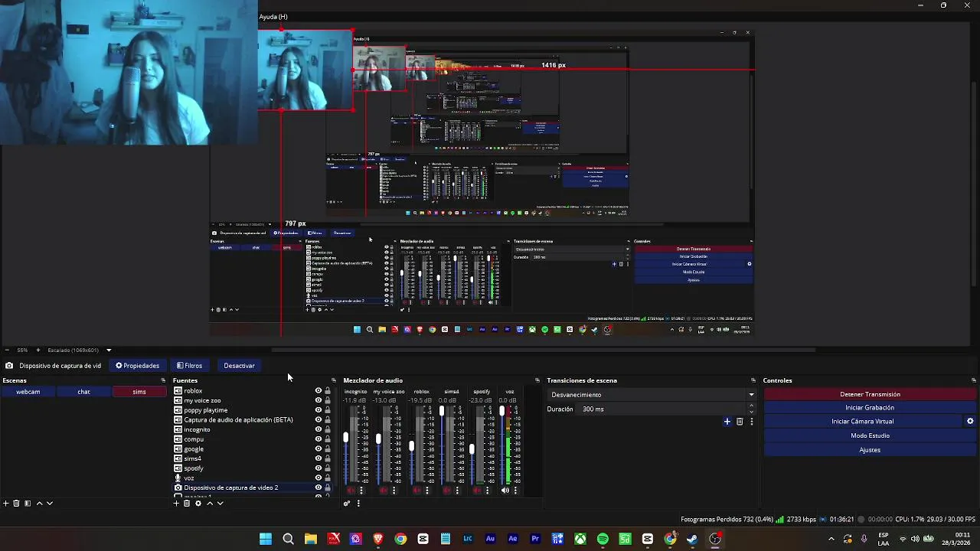Open Windows Start menu
Screen dimensions: 980x551
coord(266,539)
